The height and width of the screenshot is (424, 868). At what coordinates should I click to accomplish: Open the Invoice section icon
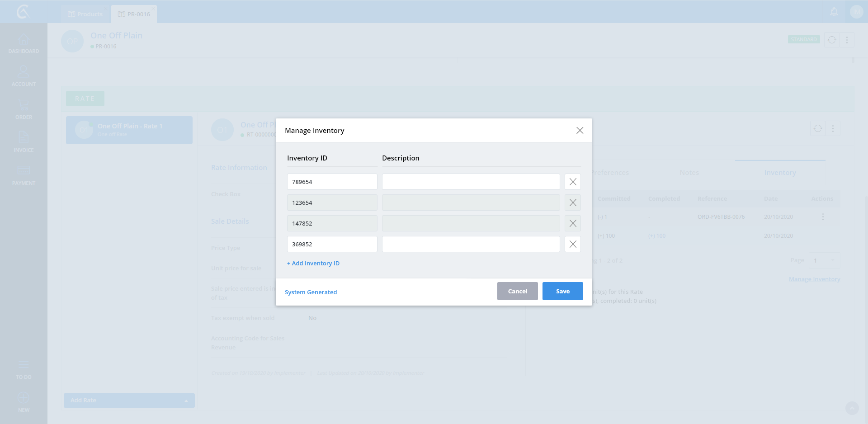coord(24,142)
